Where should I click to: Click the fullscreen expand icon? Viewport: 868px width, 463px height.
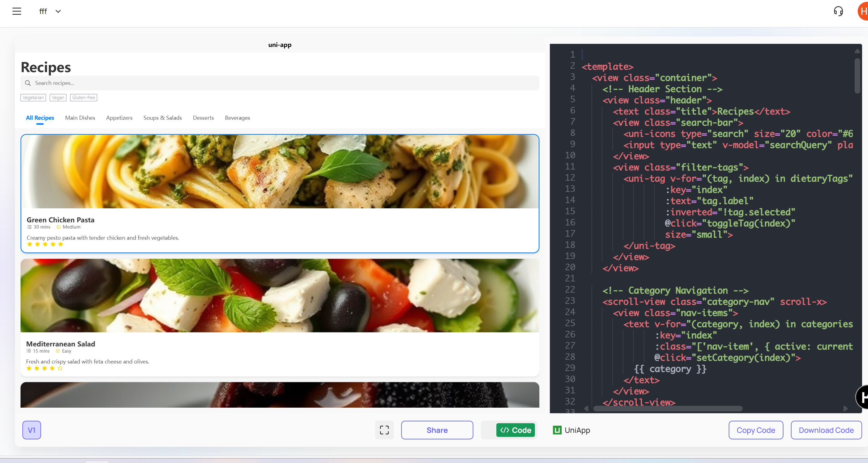tap(384, 430)
